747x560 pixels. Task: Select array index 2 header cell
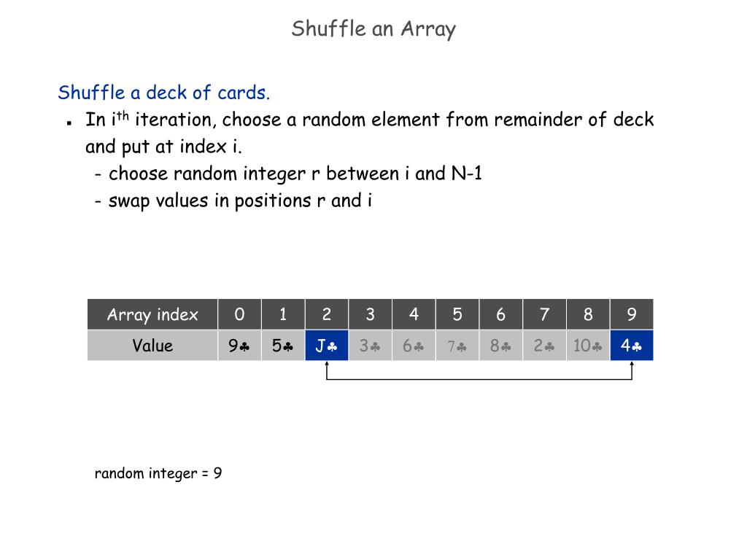[327, 314]
